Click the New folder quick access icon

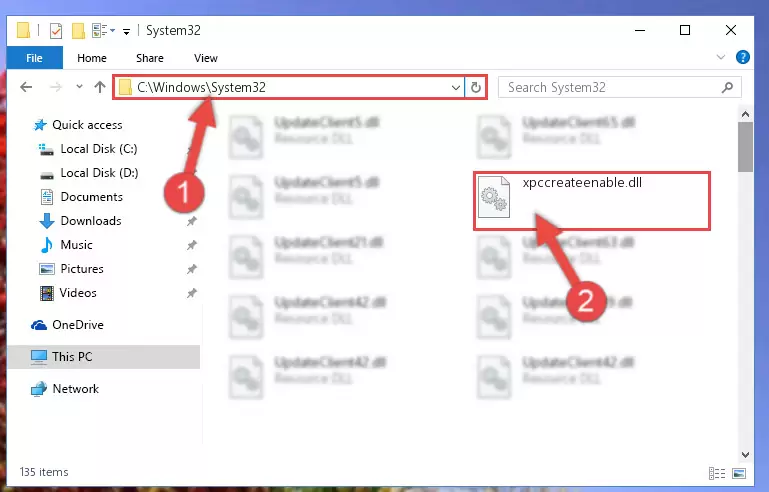click(78, 31)
